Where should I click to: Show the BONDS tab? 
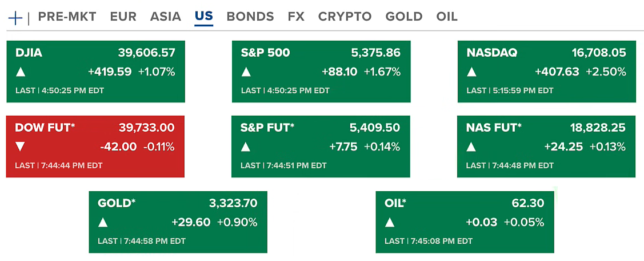[x=250, y=17]
